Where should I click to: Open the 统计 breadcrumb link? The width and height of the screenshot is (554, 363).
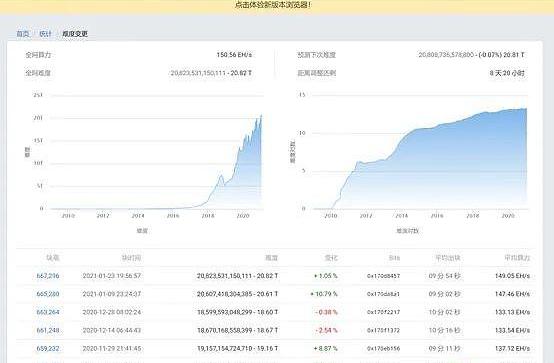click(x=46, y=34)
